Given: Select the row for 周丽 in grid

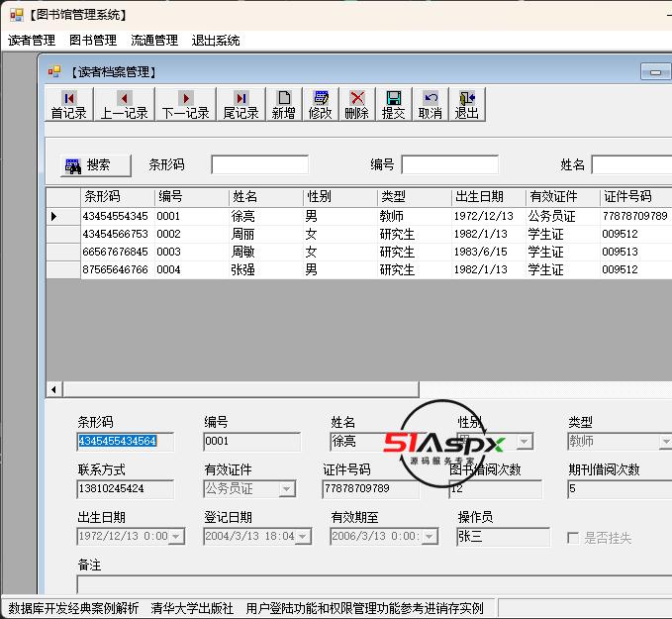Looking at the screenshot, I should click(243, 234).
